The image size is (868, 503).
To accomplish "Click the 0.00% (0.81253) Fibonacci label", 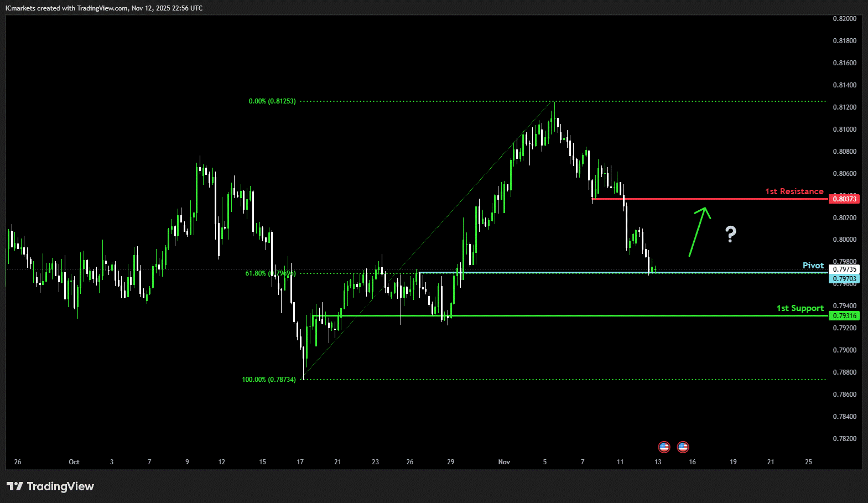I will pos(272,101).
